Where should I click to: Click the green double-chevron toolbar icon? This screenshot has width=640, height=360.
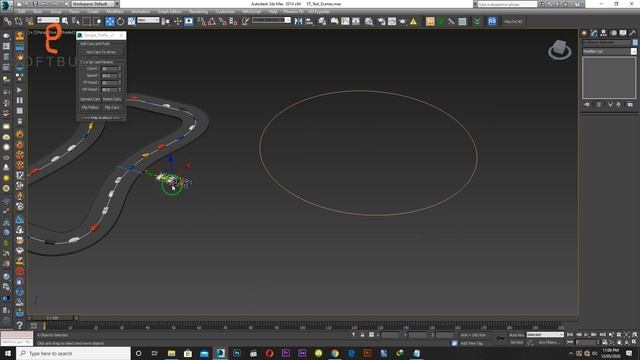click(x=477, y=21)
